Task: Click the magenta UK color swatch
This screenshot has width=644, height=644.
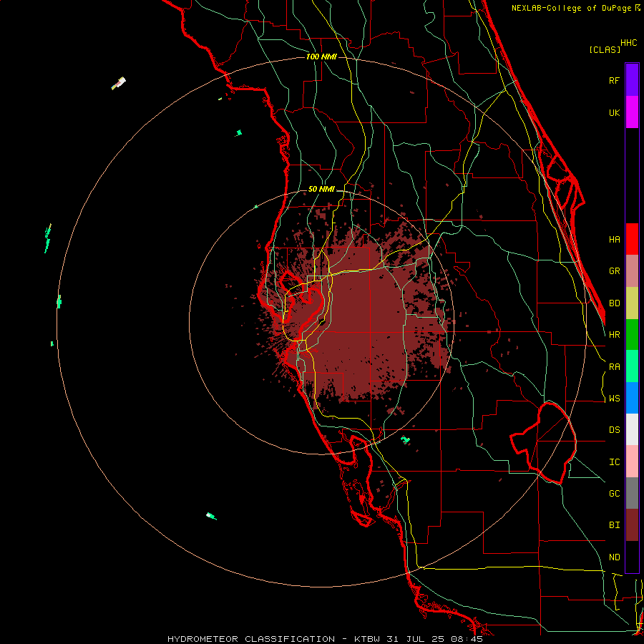Action: tap(632, 112)
